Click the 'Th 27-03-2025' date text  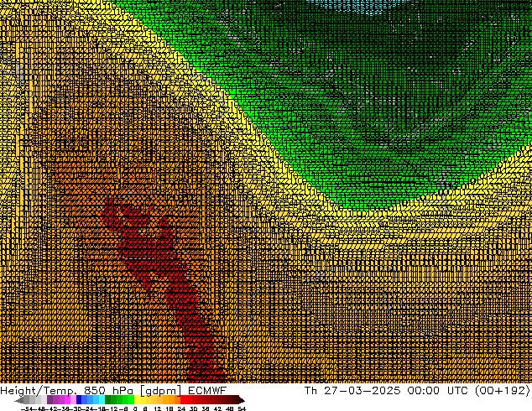(x=352, y=391)
